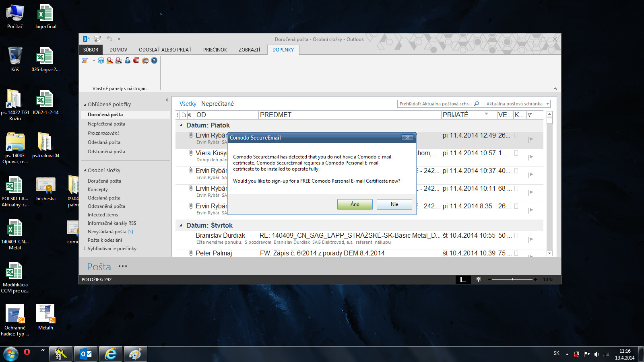The height and width of the screenshot is (362, 644).
Task: Select the DOPLNKY ribbon tab
Action: [283, 50]
